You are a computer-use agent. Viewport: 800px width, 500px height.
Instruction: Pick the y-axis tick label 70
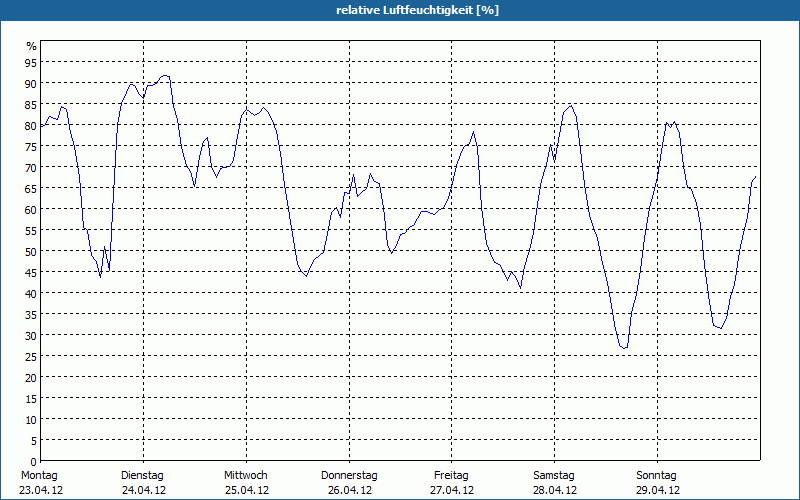(x=31, y=167)
